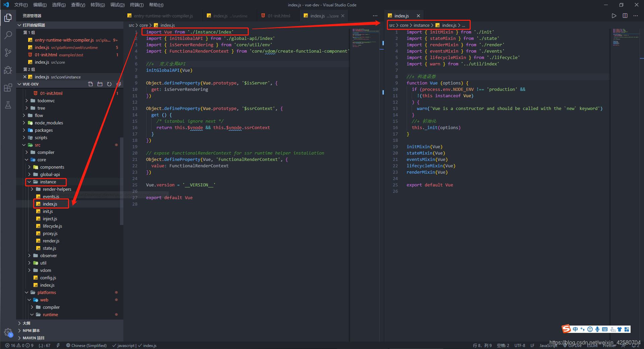Click the right editor minimap
The height and width of the screenshot is (349, 644).
pos(626,37)
